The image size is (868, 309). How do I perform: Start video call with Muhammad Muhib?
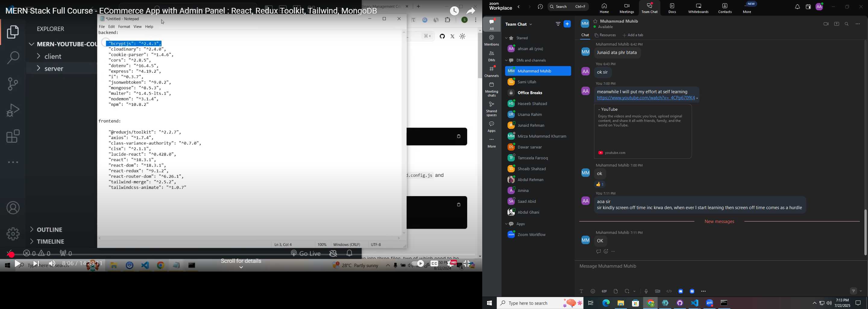tap(826, 24)
